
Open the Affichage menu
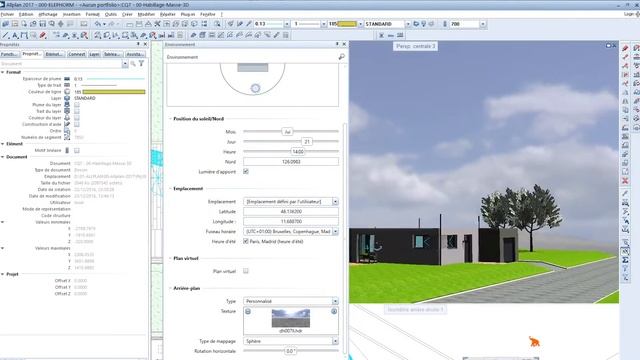[48, 14]
